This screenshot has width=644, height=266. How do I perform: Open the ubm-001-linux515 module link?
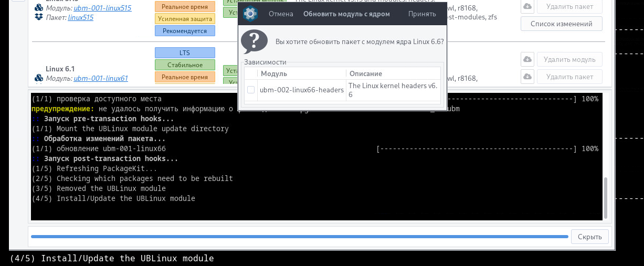click(x=102, y=8)
